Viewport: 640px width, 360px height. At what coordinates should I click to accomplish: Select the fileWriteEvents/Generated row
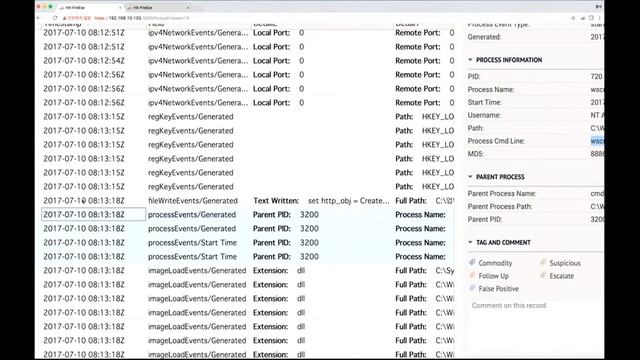point(248,201)
